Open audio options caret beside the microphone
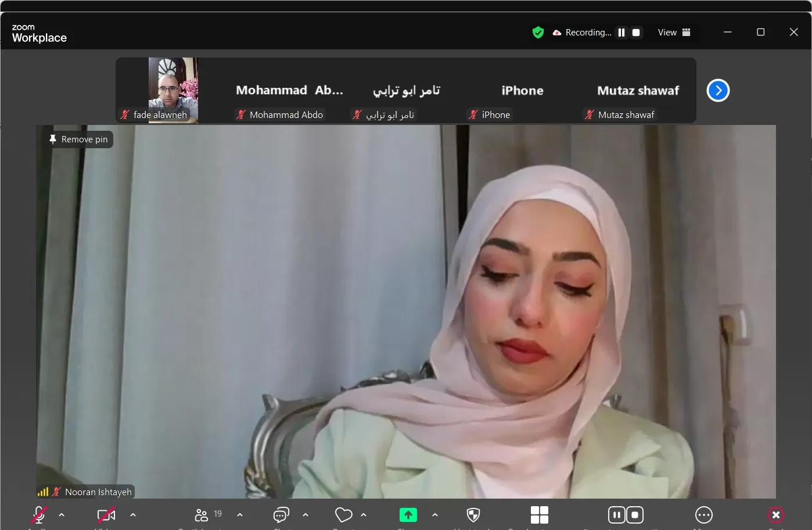This screenshot has height=530, width=812. (x=62, y=515)
